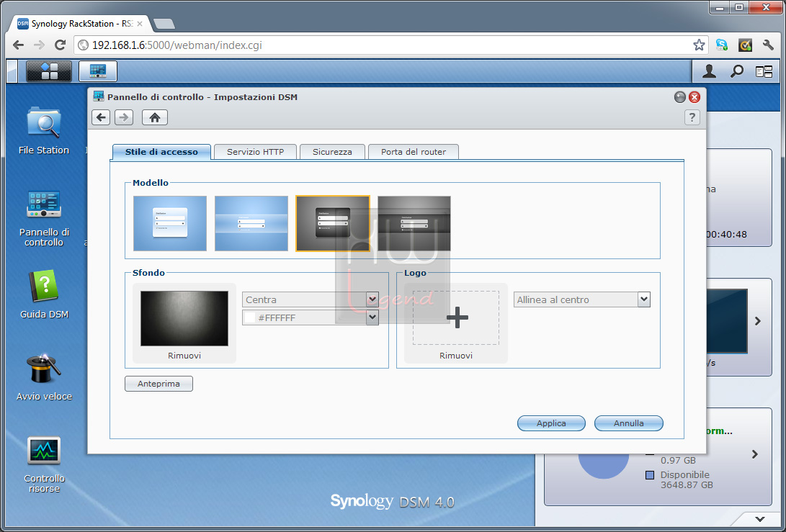
Task: Open the DSM search magnifier
Action: point(736,72)
